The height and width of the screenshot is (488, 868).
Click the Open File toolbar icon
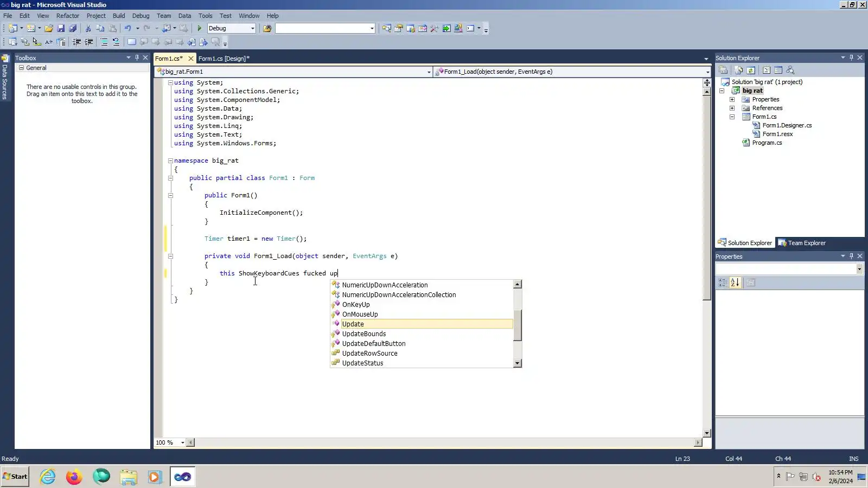[49, 28]
